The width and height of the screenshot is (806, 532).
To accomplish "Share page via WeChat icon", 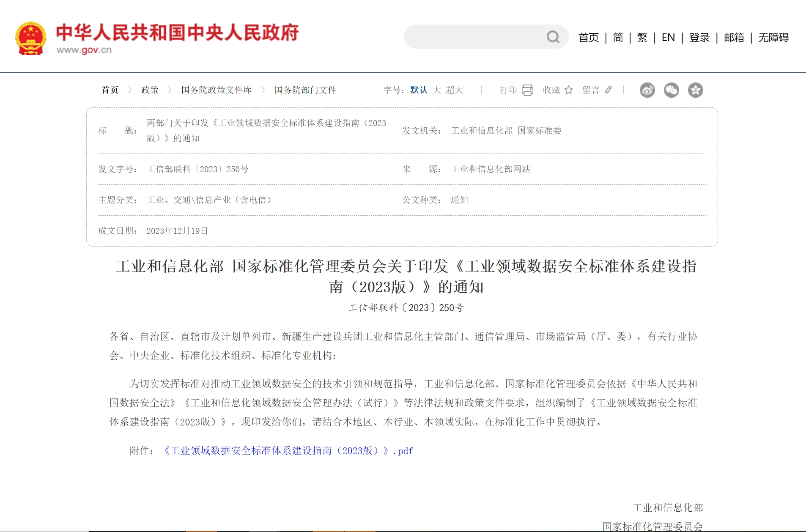I will tap(671, 90).
